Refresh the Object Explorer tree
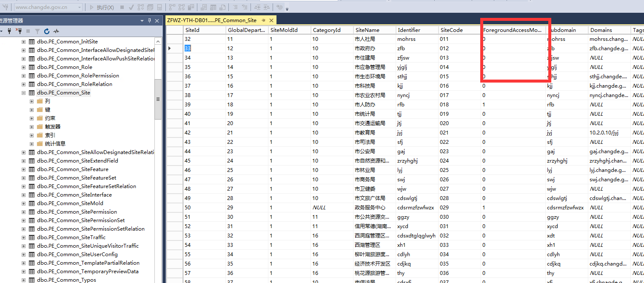Image resolution: width=644 pixels, height=283 pixels. [x=47, y=31]
